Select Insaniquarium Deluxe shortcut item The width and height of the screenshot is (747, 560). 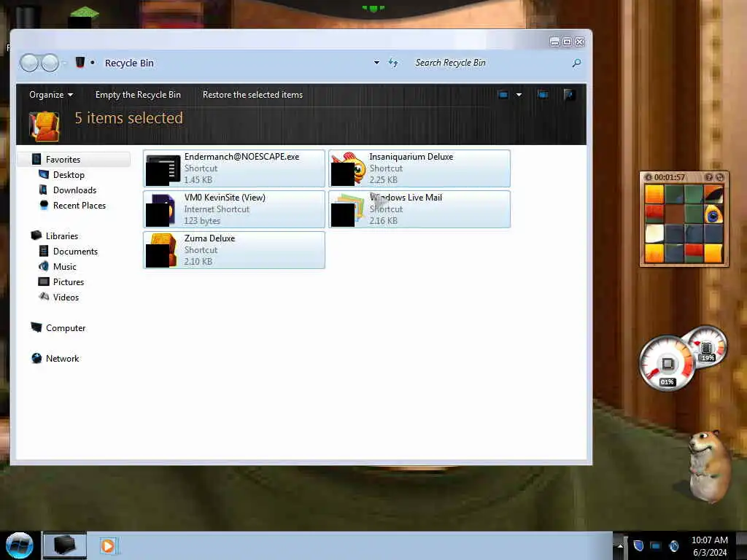pyautogui.click(x=419, y=168)
